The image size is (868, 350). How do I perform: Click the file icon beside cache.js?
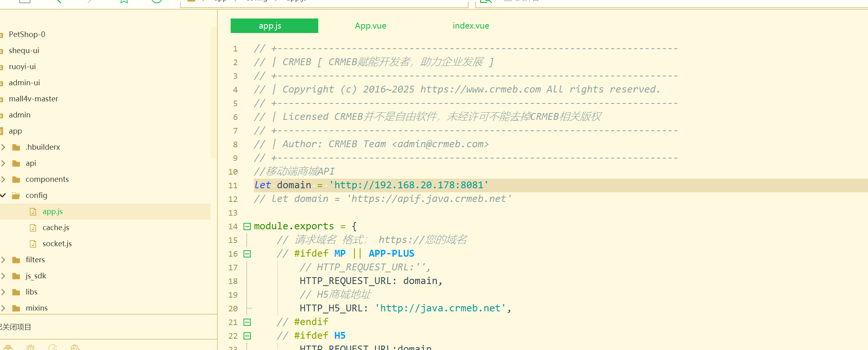[33, 228]
